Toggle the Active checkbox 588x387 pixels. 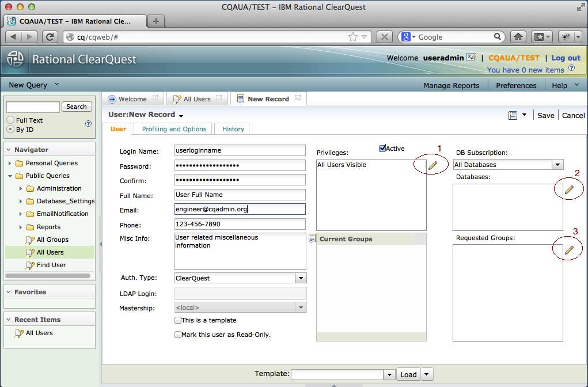point(382,149)
